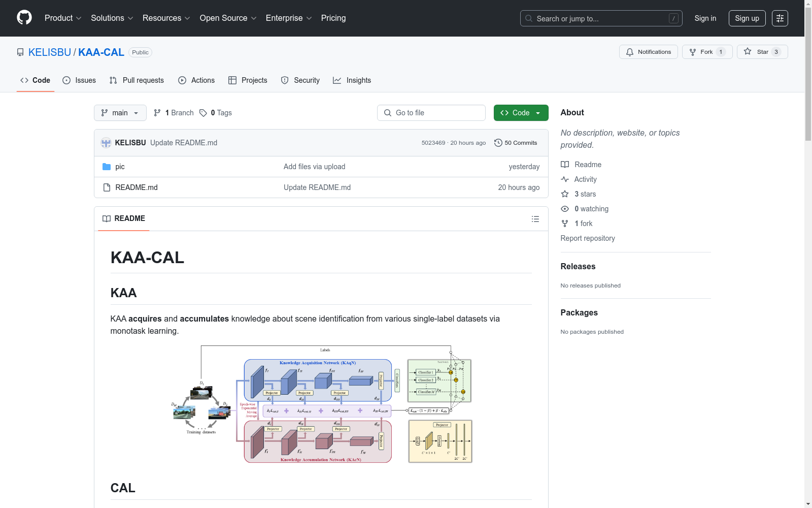Open the KAA-CAL repository name link
Image resolution: width=812 pixels, height=508 pixels.
click(x=101, y=52)
